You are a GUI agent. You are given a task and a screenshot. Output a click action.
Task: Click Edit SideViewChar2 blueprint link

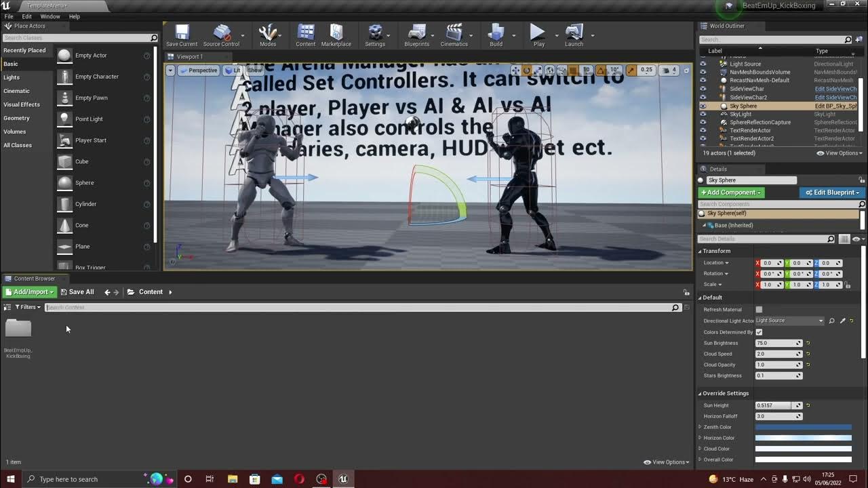click(835, 98)
